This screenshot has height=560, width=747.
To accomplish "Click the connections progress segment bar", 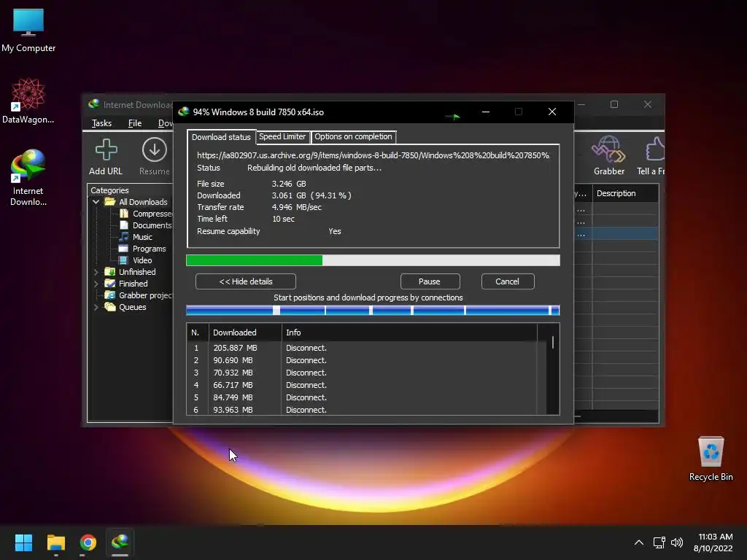I will pyautogui.click(x=373, y=311).
